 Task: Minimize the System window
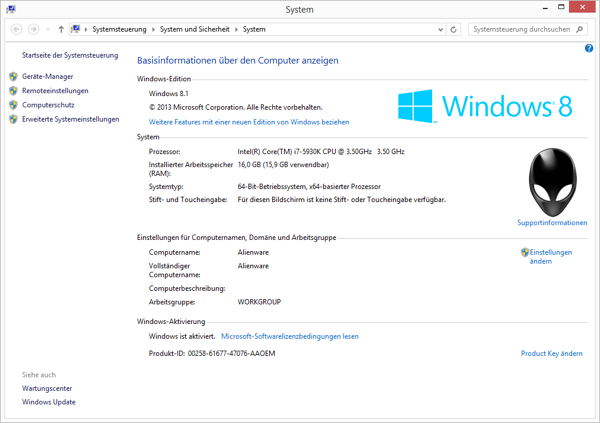click(545, 8)
